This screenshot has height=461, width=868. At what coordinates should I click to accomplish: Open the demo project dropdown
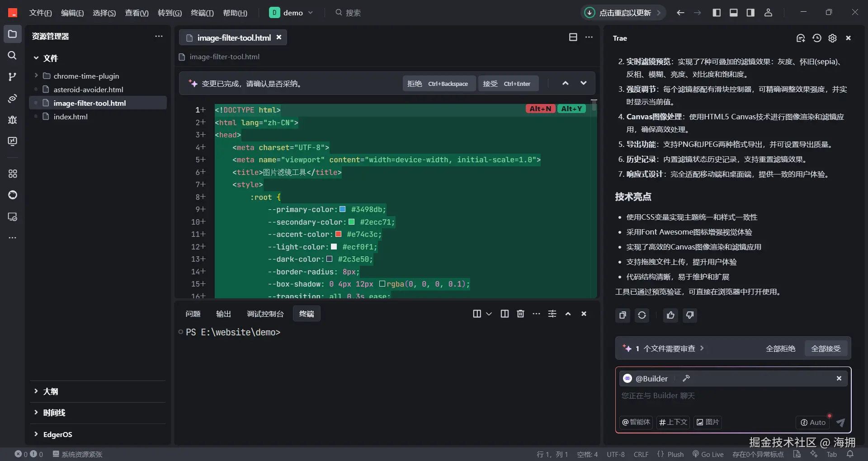pos(291,13)
